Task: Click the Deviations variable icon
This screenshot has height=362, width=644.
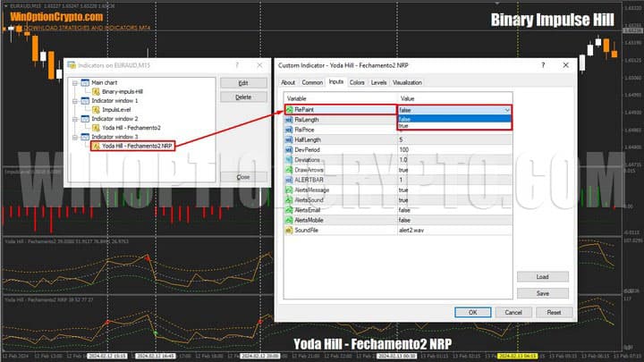Action: (289, 160)
